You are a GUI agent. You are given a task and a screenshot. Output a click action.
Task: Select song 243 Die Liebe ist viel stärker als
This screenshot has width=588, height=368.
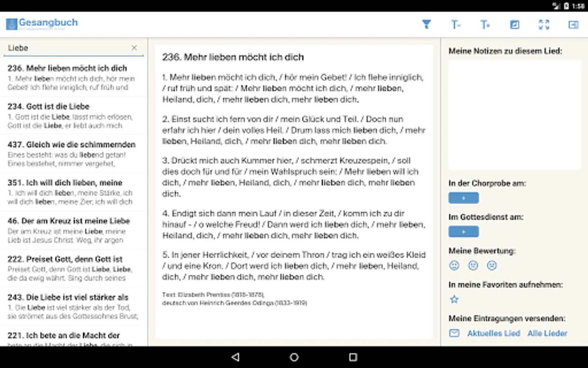tap(73, 306)
